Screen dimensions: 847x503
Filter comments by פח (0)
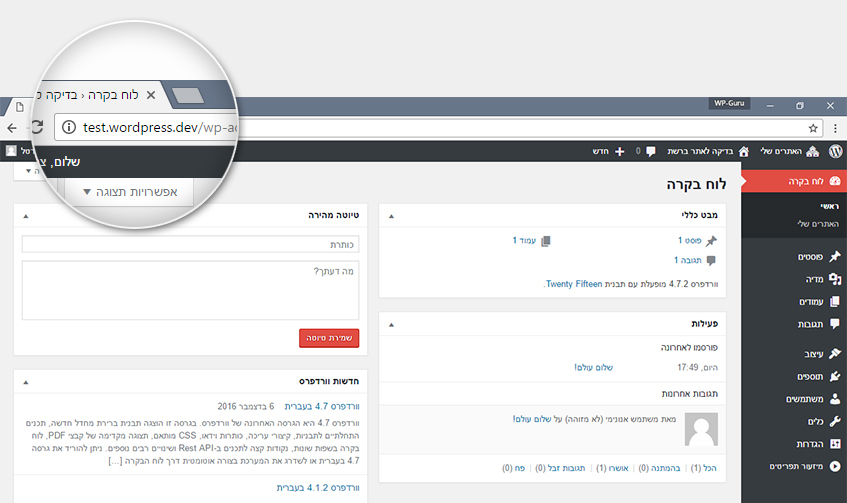tap(514, 468)
